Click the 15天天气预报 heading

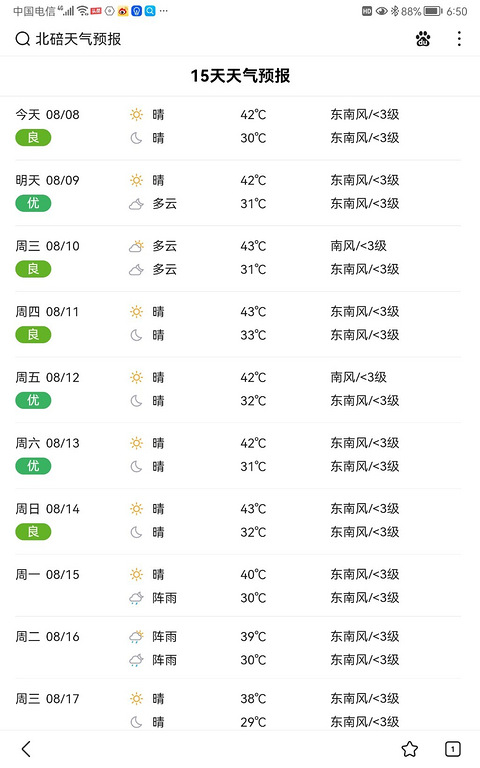(240, 76)
